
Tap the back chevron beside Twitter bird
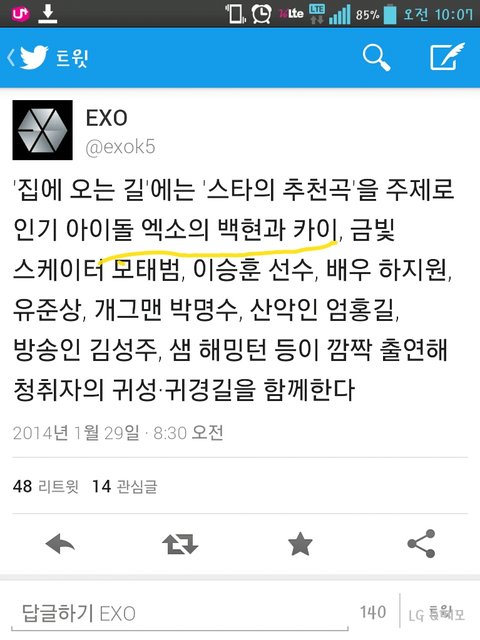11,58
